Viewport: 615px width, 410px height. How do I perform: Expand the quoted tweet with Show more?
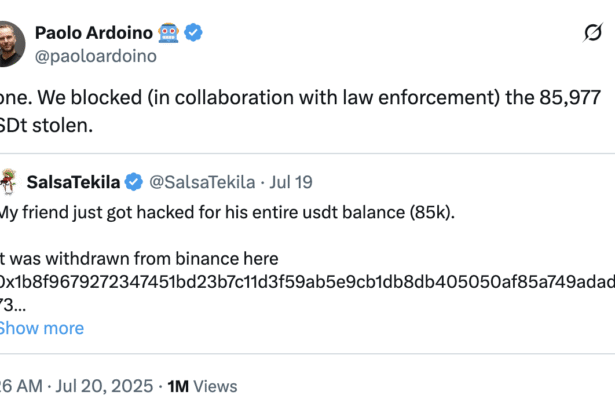41,328
